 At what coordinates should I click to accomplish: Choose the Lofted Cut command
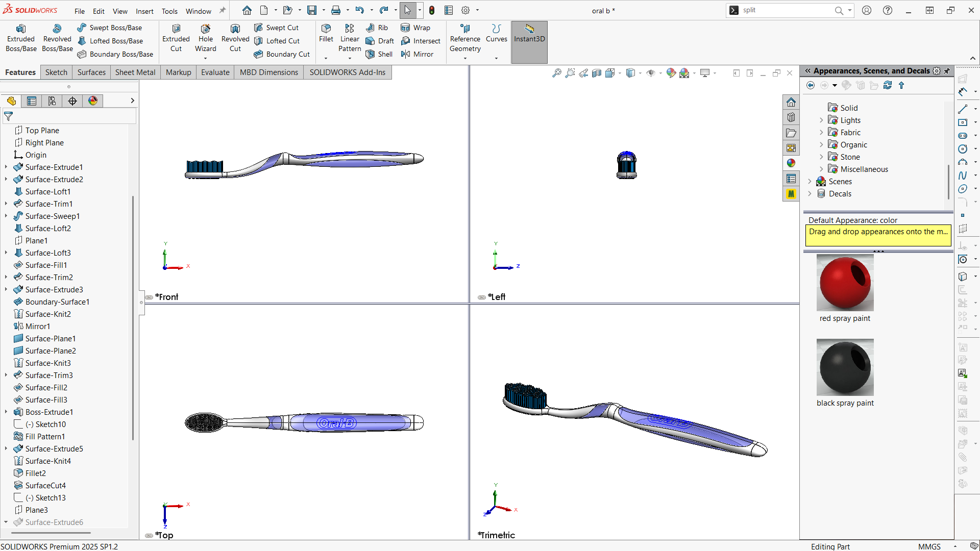point(277,41)
